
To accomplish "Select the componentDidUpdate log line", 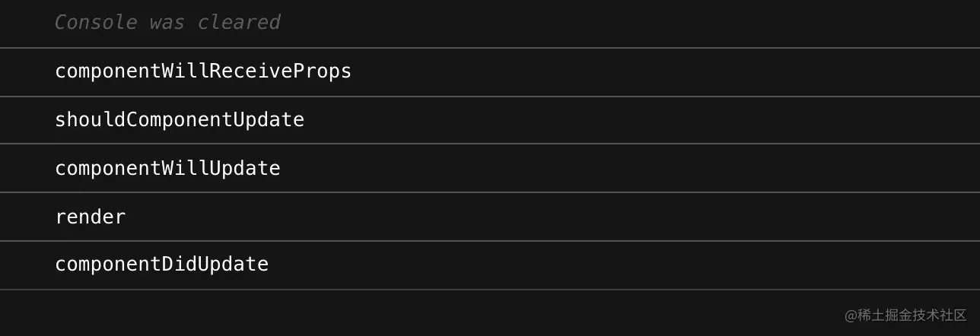I will (x=161, y=265).
